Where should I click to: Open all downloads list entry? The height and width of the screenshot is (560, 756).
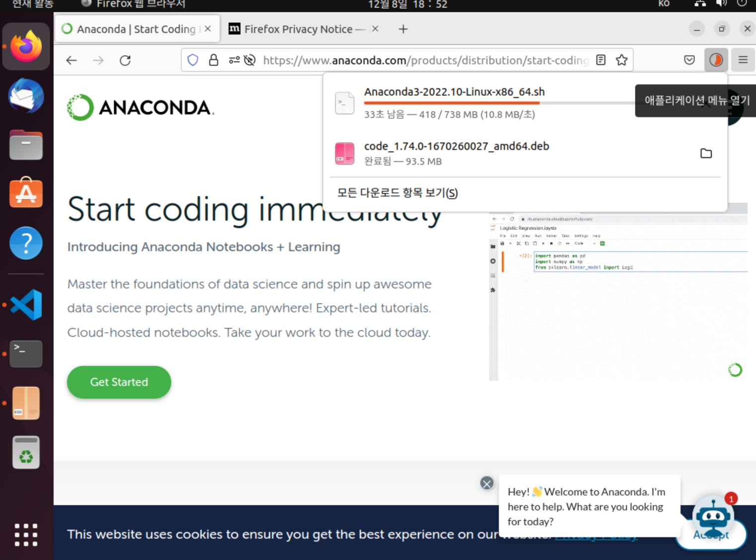click(x=398, y=193)
